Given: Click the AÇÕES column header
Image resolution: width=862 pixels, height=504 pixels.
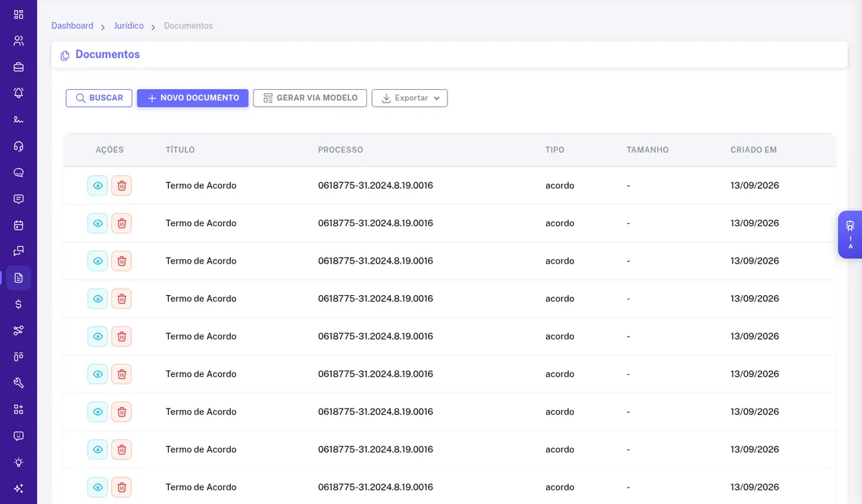Looking at the screenshot, I should pyautogui.click(x=110, y=150).
